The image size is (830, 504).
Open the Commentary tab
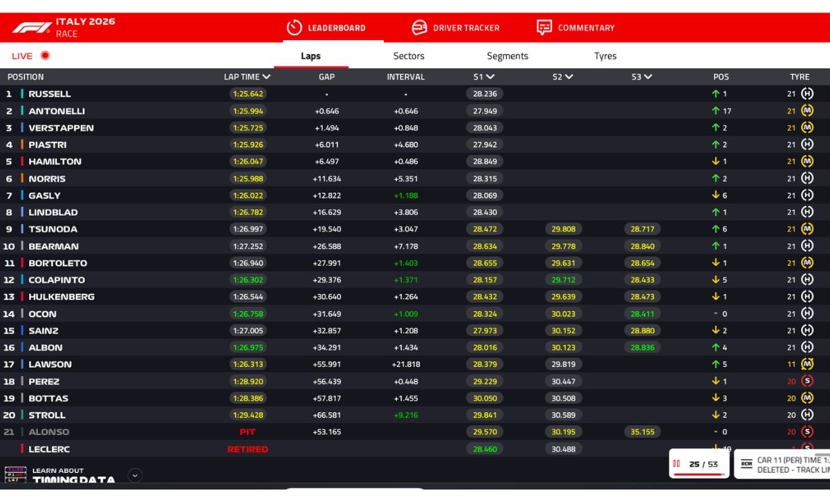coord(575,28)
